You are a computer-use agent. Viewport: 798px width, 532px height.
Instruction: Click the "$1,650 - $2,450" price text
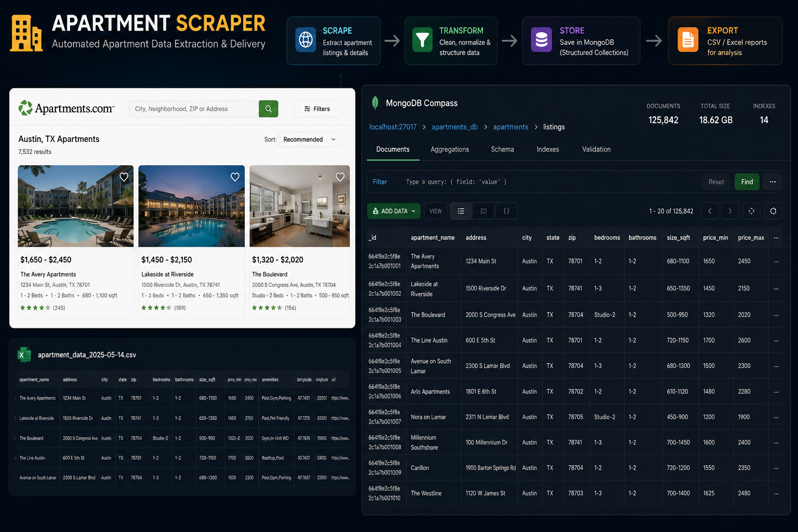pyautogui.click(x=46, y=260)
